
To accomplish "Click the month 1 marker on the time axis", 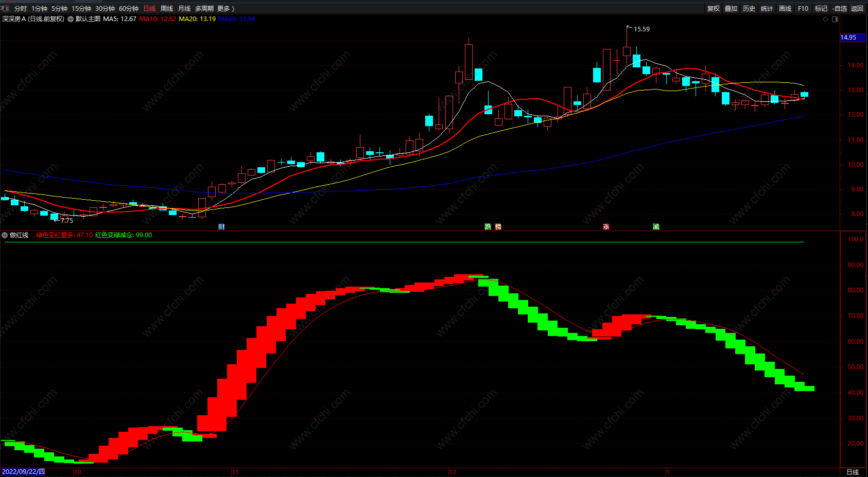I will pyautogui.click(x=668, y=472).
